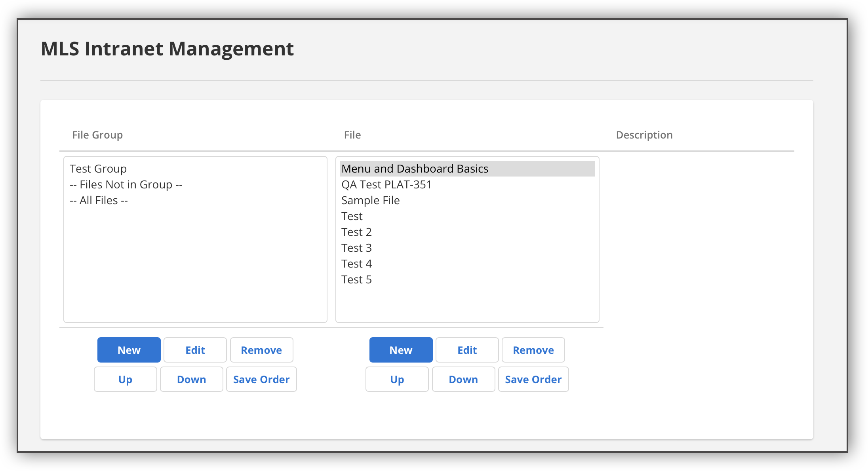Click Remove button under File Group list
The image size is (868, 471).
(x=261, y=350)
